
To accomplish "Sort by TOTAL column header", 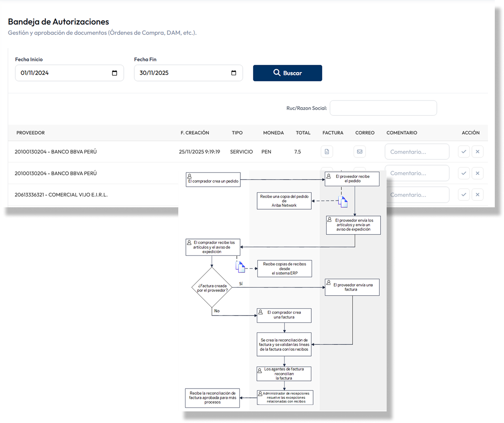I will point(303,133).
